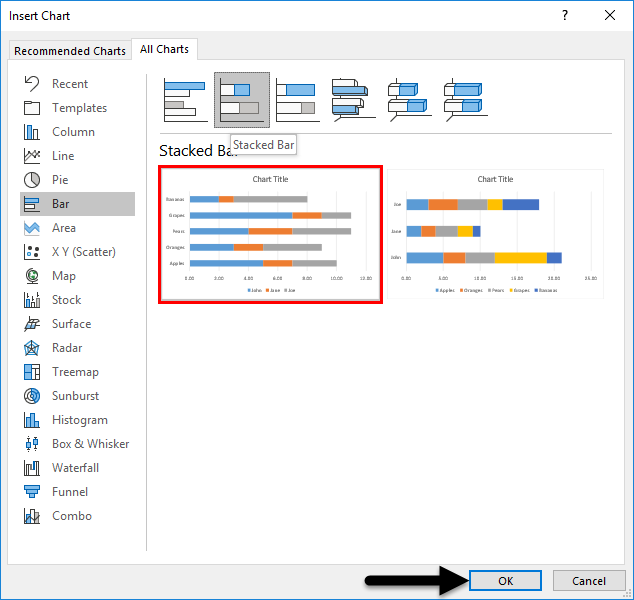
Task: Choose the 3-D Clustered Bar subtype icon
Action: point(353,100)
